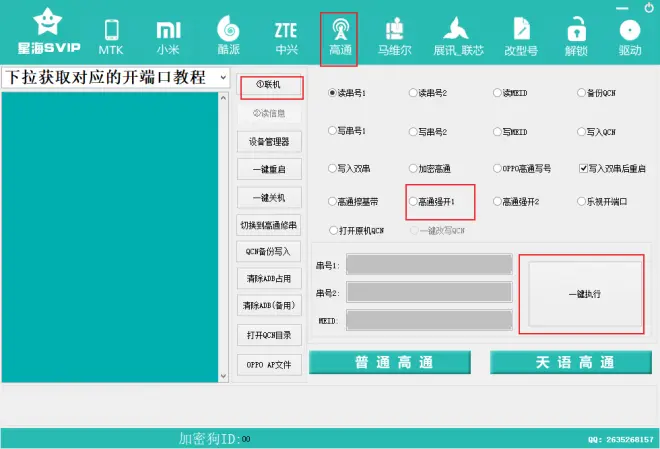Click 清除ADB占用 button
Screen dimensions: 660x449
[x=269, y=278]
